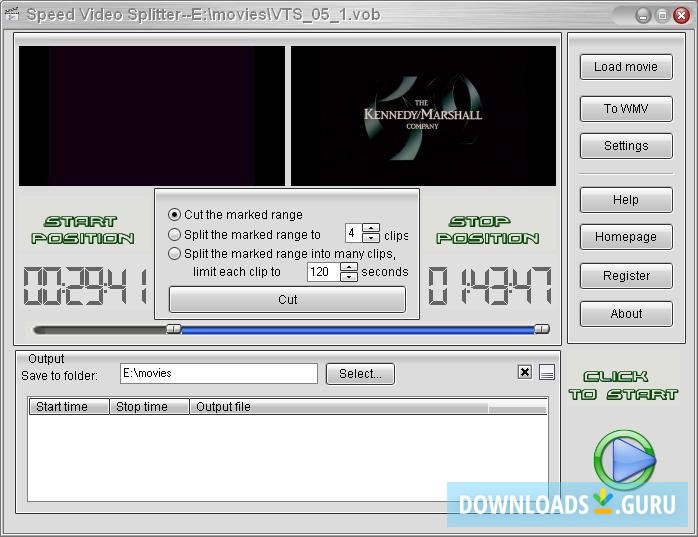The width and height of the screenshot is (698, 537).
Task: Increase the seconds limit spinner
Action: (x=349, y=267)
